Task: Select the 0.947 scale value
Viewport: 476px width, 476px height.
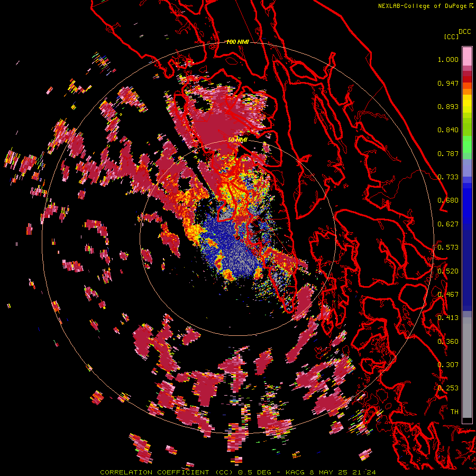Action: click(448, 83)
